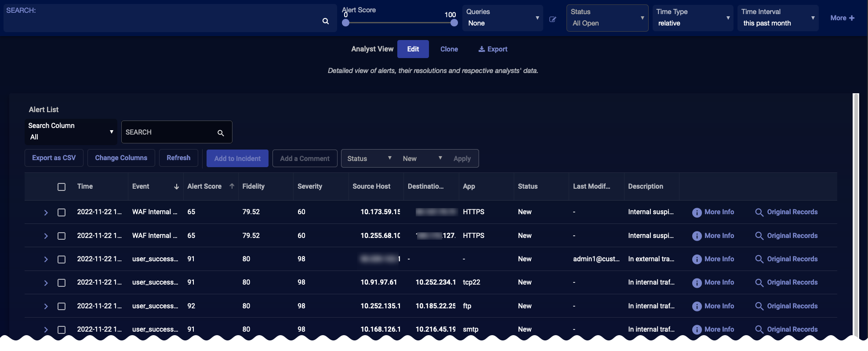Toggle the select-all checkbox in table header
Screen dimensions: 868x351
pyautogui.click(x=62, y=187)
